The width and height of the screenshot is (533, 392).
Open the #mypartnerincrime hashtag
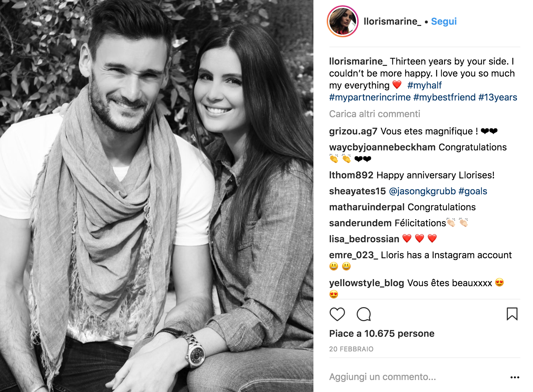click(x=370, y=97)
